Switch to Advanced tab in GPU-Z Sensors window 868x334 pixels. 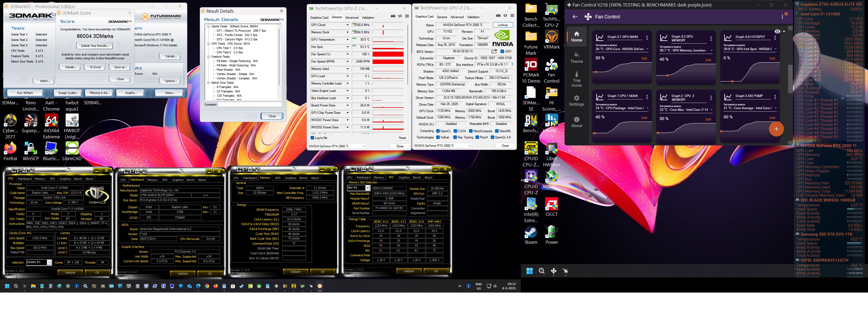click(352, 18)
